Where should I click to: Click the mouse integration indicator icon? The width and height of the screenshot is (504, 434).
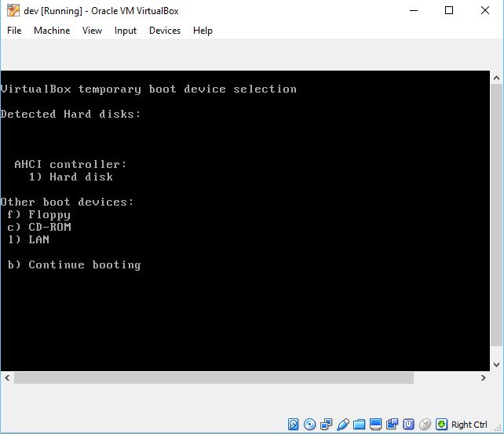[x=425, y=424]
